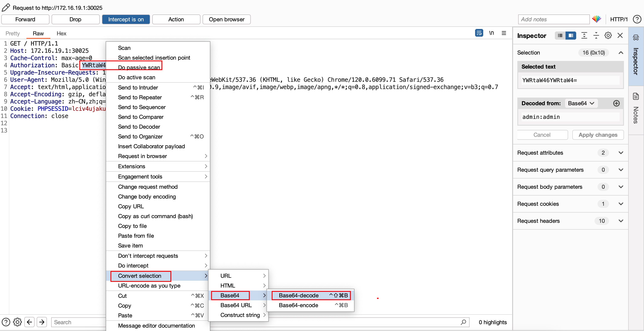Image resolution: width=644 pixels, height=331 pixels.
Task: Choose Send to Organizer
Action: coord(158,137)
